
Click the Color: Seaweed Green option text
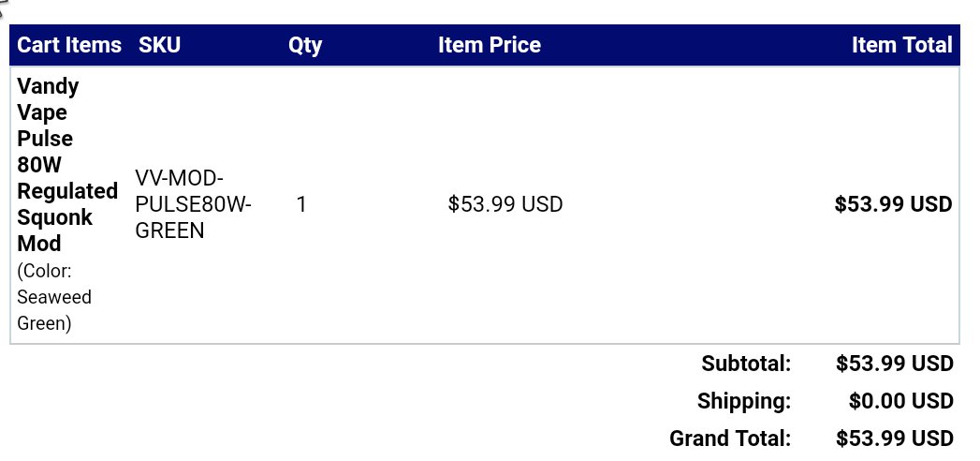tap(54, 297)
